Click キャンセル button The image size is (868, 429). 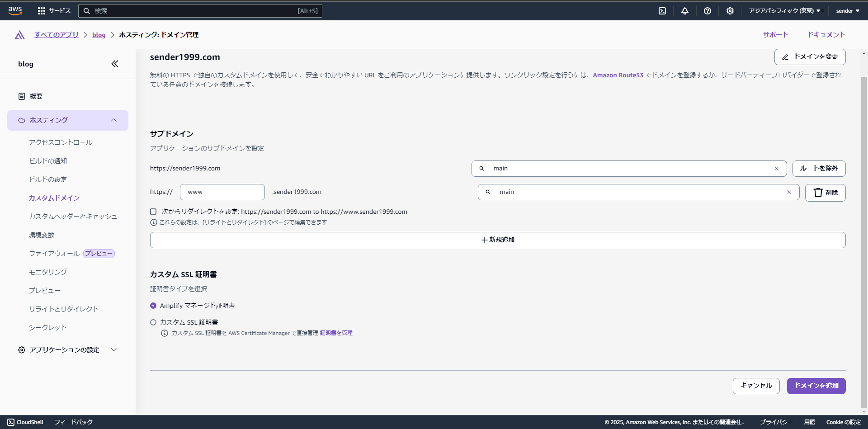click(756, 386)
